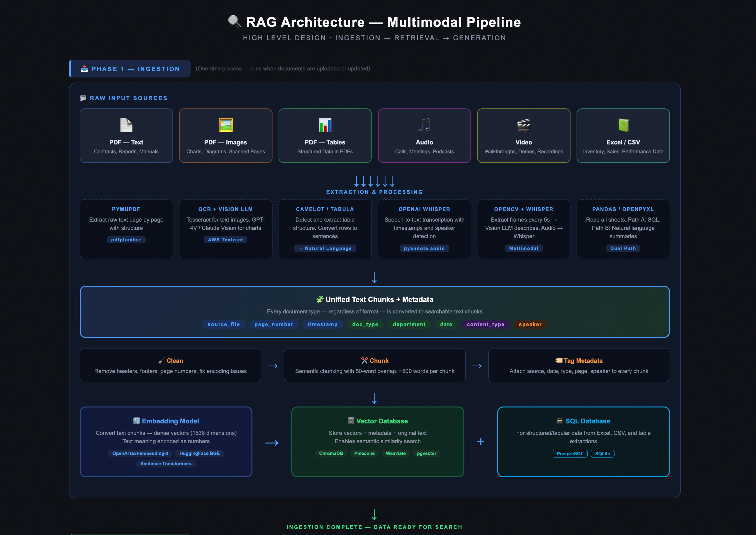Click the doc_type metadata chip

(x=365, y=325)
